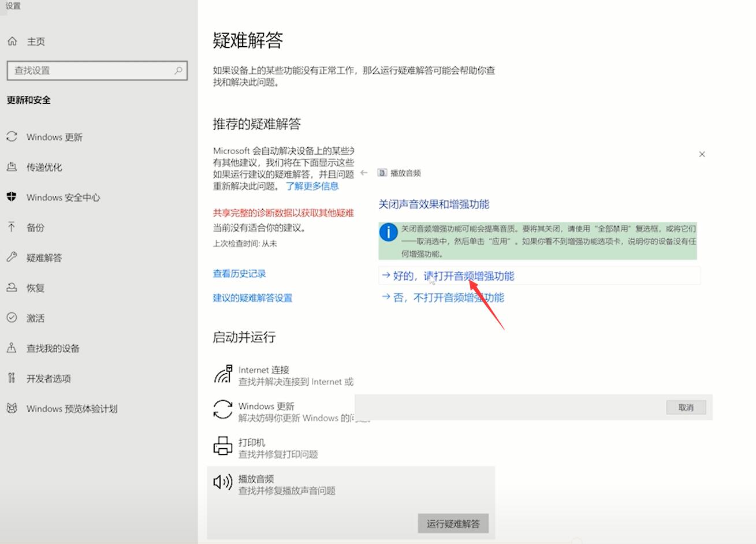Image resolution: width=756 pixels, height=544 pixels.
Task: Choose 好的，请打开音频增强功能 option
Action: click(x=539, y=275)
